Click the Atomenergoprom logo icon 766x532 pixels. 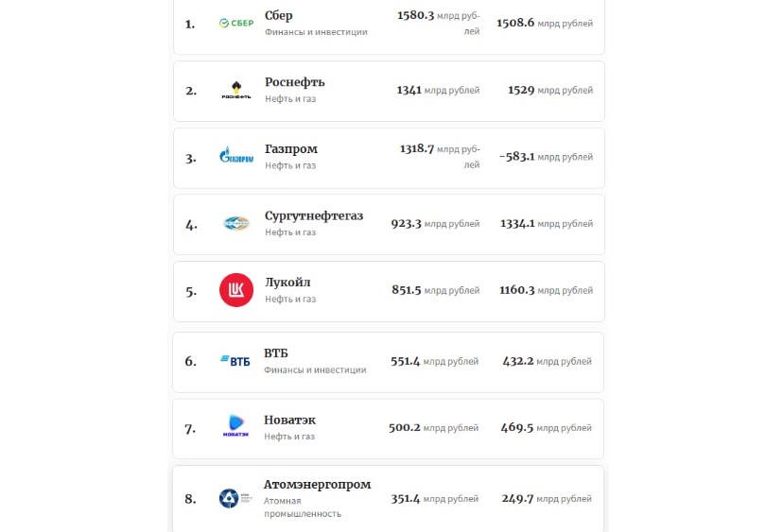coord(234,498)
